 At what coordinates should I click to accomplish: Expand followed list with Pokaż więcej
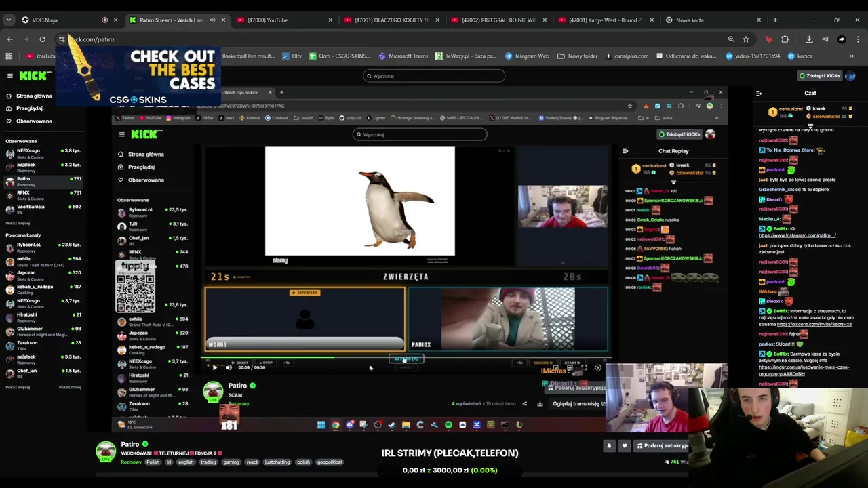(18, 223)
